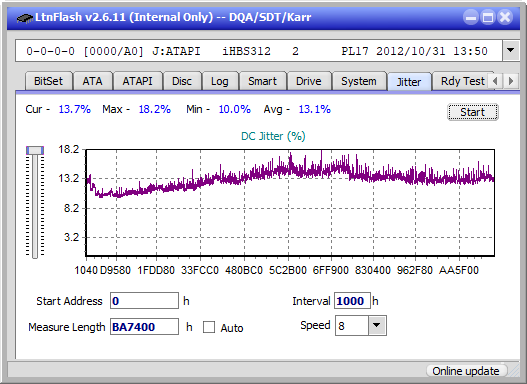527x384 pixels.
Task: Click the Cur value 13.7%
Action: click(75, 109)
